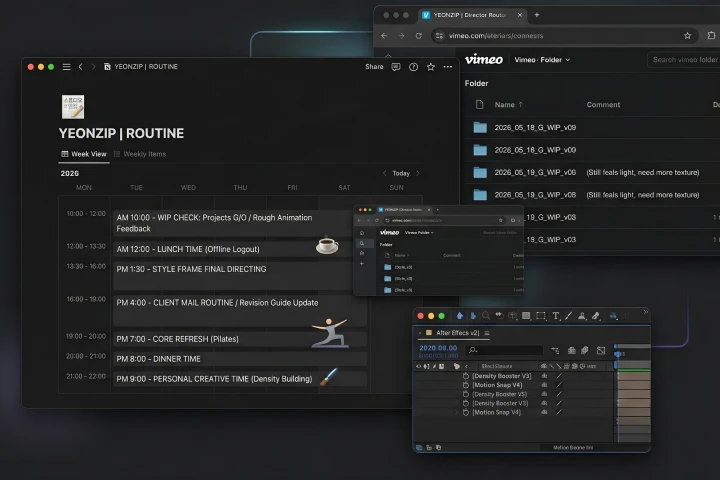This screenshot has height=480, width=720.
Task: Select the blue Selection arrow tool in After Effects
Action: point(473,316)
